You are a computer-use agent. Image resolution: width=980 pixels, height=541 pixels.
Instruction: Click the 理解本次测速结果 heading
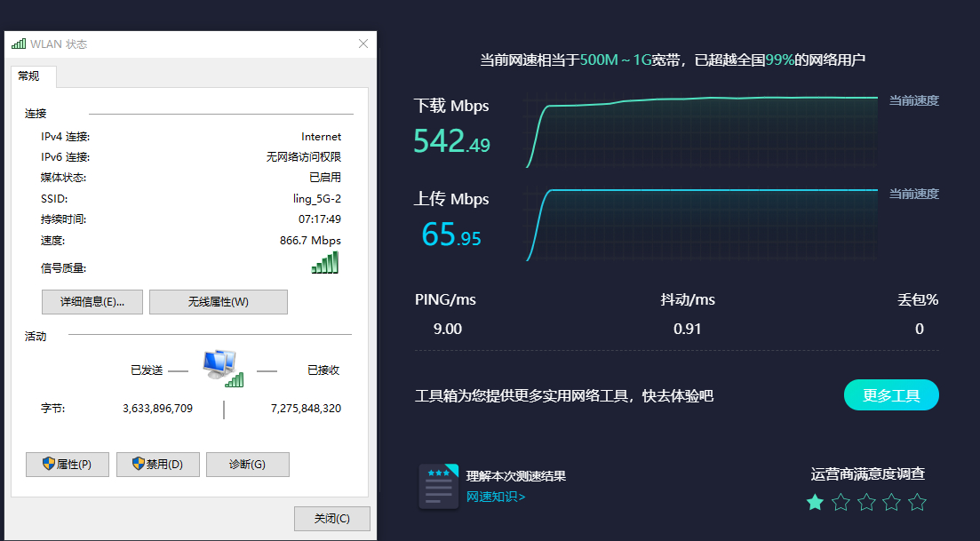pyautogui.click(x=516, y=476)
